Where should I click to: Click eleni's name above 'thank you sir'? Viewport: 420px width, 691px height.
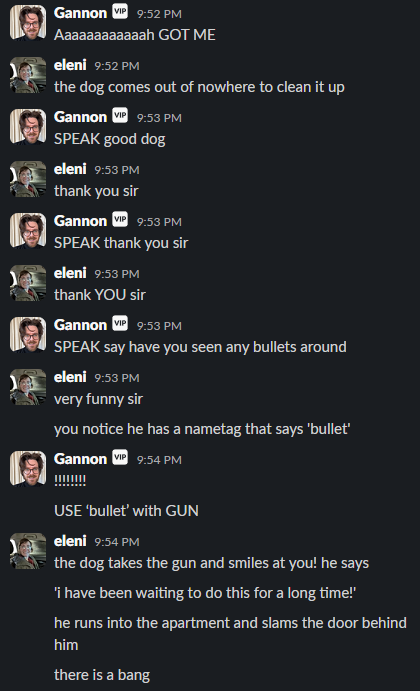click(70, 169)
